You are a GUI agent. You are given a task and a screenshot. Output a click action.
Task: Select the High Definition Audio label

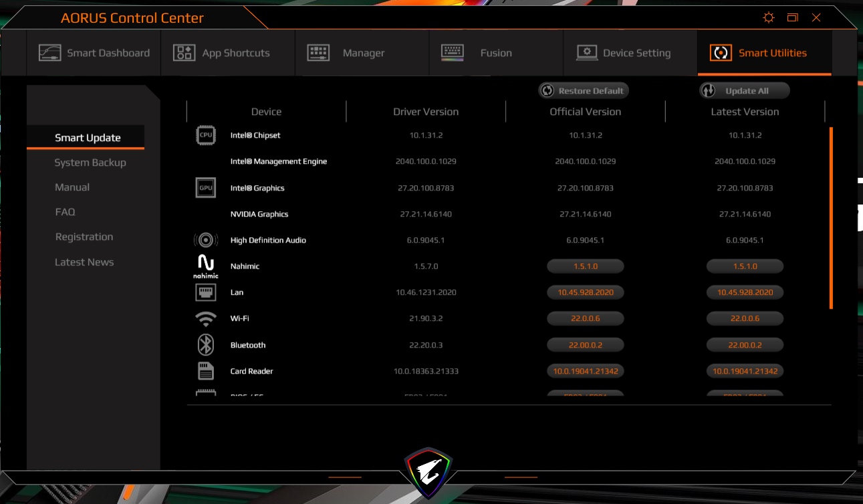click(268, 240)
